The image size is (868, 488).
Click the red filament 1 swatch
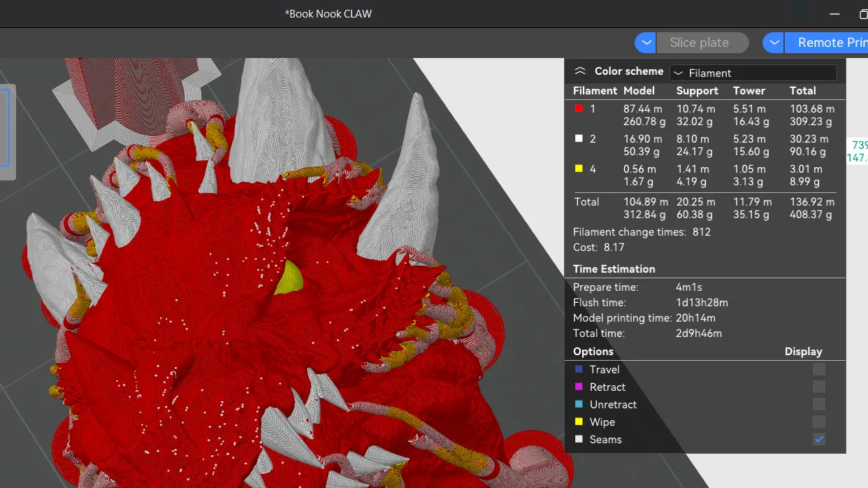(579, 108)
